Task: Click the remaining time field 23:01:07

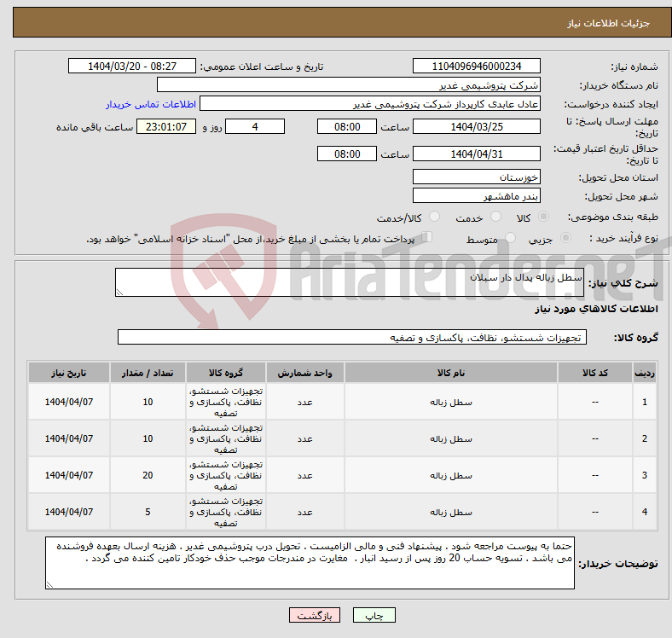Action: click(166, 126)
